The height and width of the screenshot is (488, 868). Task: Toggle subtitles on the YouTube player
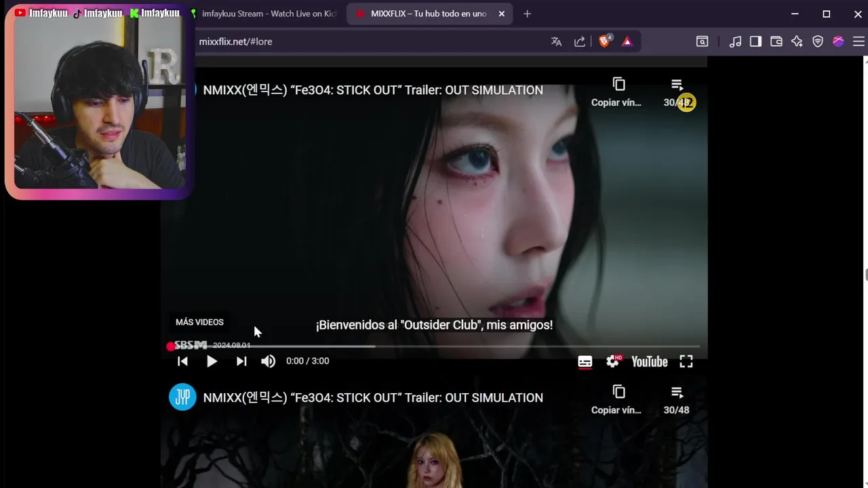tap(585, 362)
